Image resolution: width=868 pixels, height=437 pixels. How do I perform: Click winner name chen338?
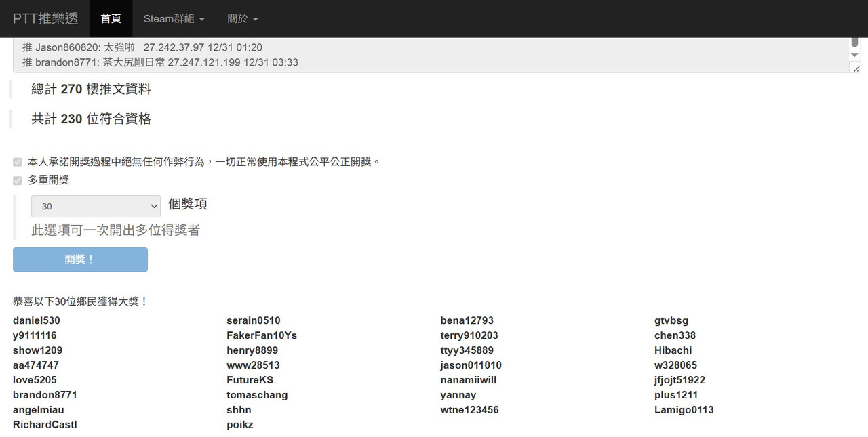(x=675, y=335)
